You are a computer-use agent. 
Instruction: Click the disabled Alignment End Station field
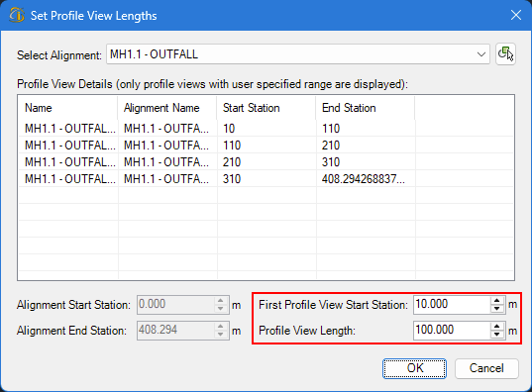coord(183,331)
